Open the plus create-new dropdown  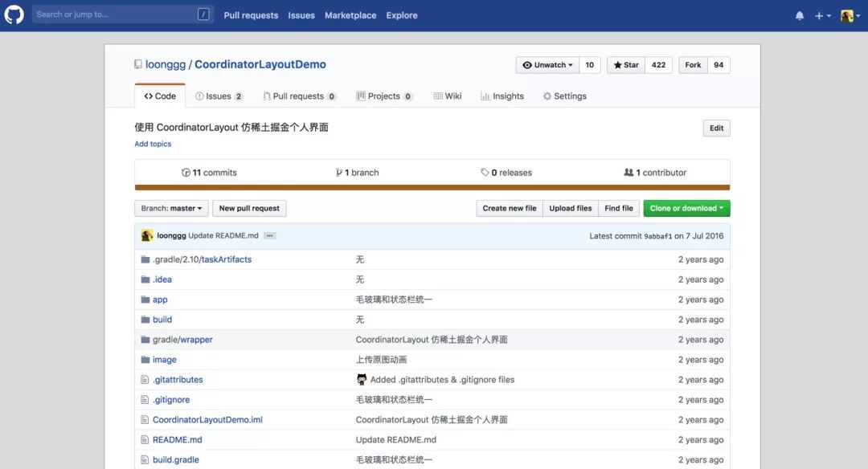click(823, 15)
